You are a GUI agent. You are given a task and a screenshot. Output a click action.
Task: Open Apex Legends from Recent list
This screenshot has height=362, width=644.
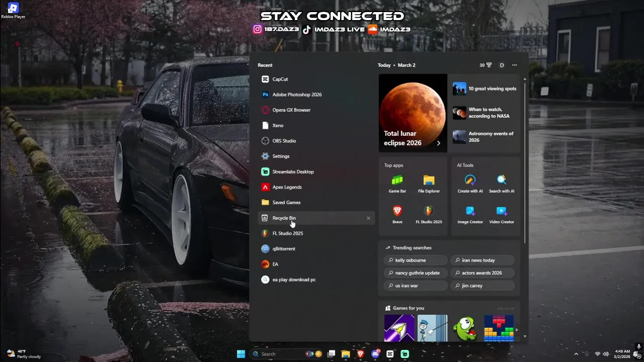316,187
